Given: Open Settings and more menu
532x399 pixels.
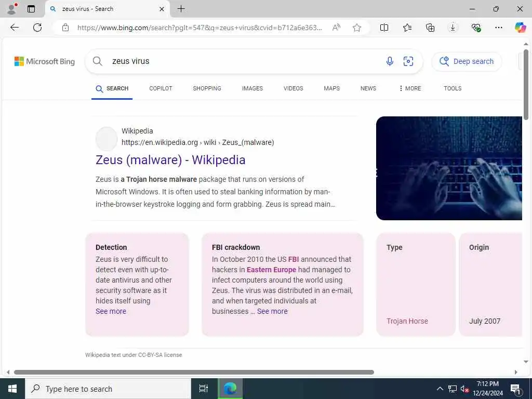Looking at the screenshot, I should coord(499,28).
